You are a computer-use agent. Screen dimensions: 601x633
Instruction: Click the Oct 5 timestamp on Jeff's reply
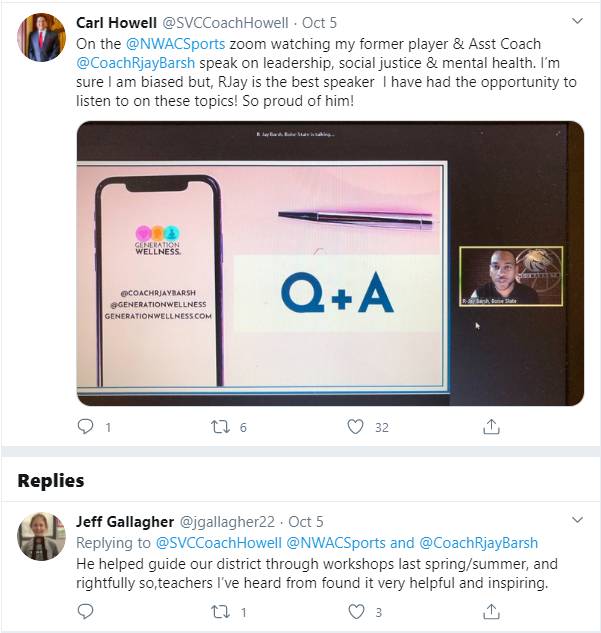(x=306, y=522)
